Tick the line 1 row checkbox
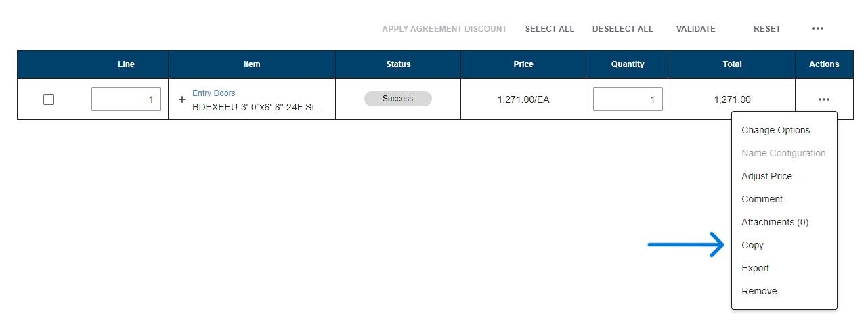The width and height of the screenshot is (868, 320). [49, 99]
